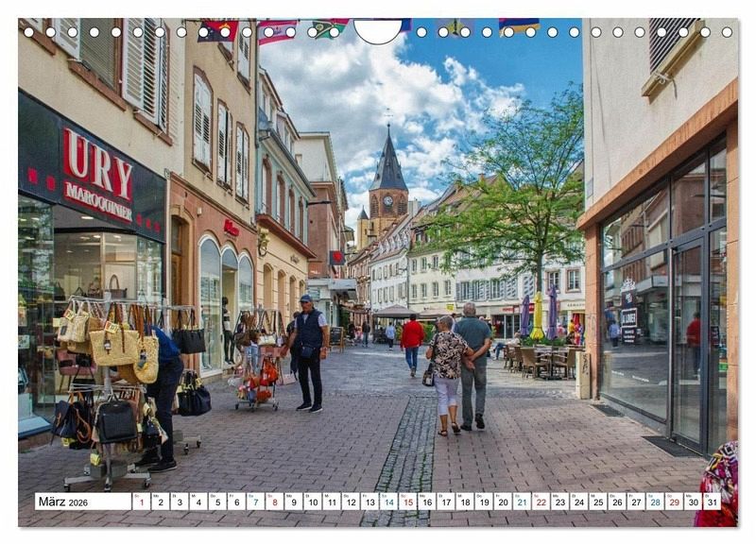Choose day 20 in the calendar strip
The image size is (756, 545).
504,502
